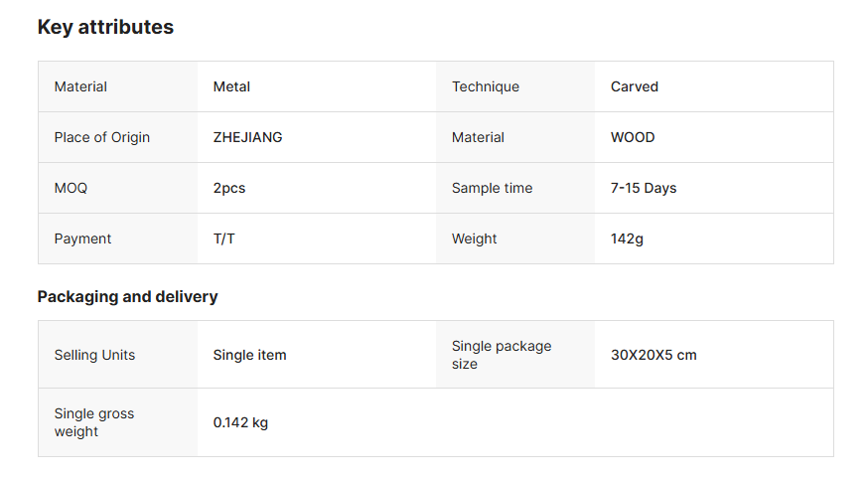Click the MOQ attribute label
The width and height of the screenshot is (868, 479).
pos(71,188)
